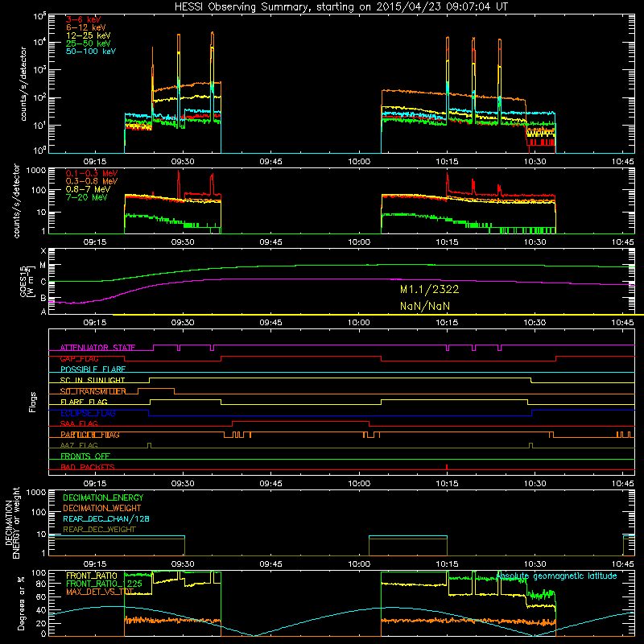This screenshot has height=644, width=644.
Task: Click the red BAD_PACKETS spike at 10:15
Action: [x=447, y=467]
